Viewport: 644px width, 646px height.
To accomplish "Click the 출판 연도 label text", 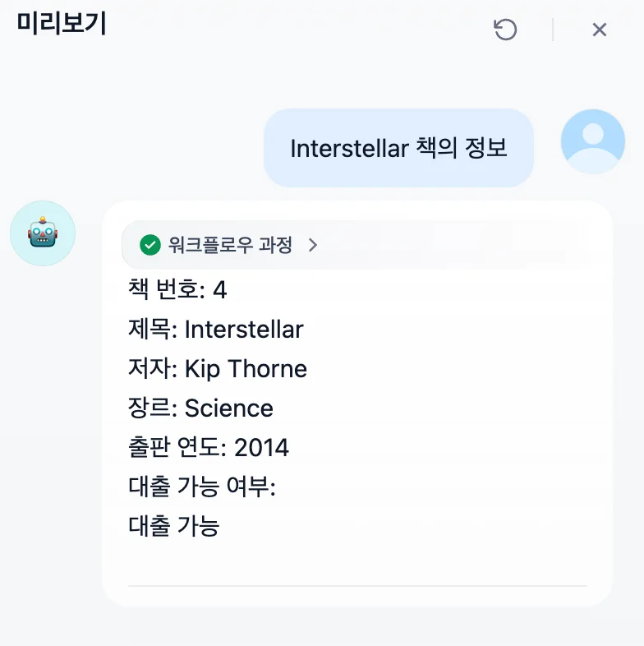I will (x=175, y=448).
